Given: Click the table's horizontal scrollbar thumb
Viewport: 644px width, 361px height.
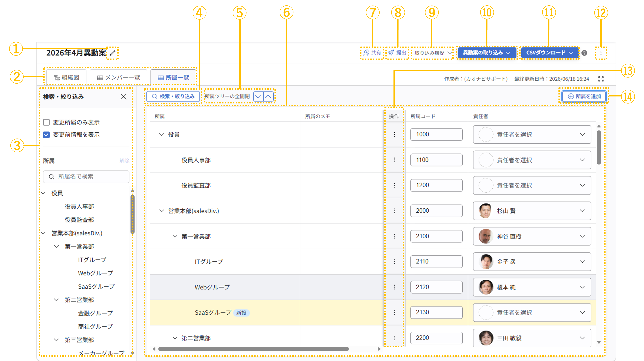Looking at the screenshot, I should tap(253, 349).
